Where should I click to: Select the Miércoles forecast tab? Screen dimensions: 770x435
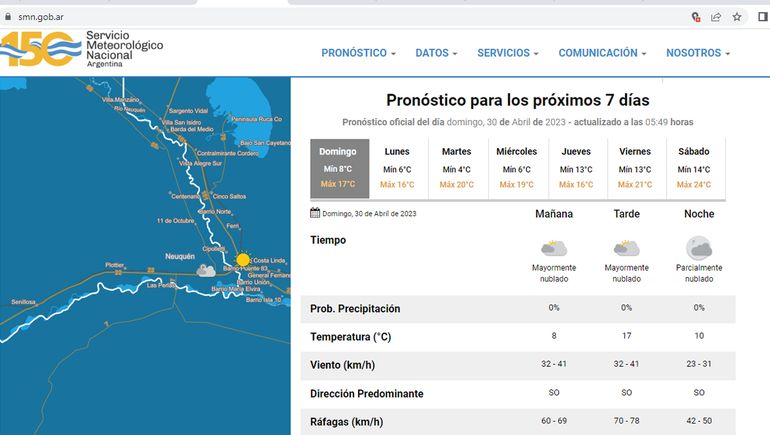point(517,168)
